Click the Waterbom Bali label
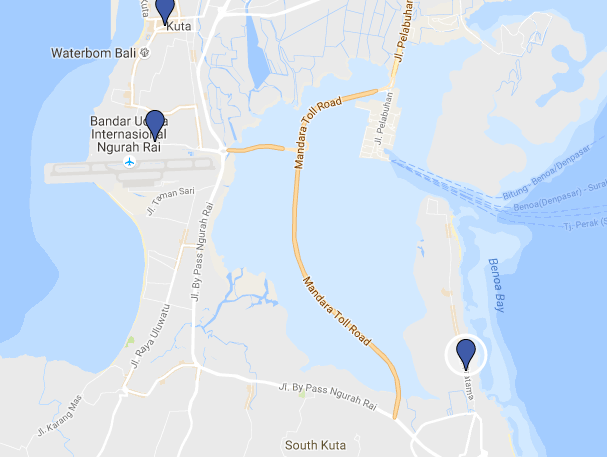This screenshot has height=457, width=607. (x=93, y=53)
